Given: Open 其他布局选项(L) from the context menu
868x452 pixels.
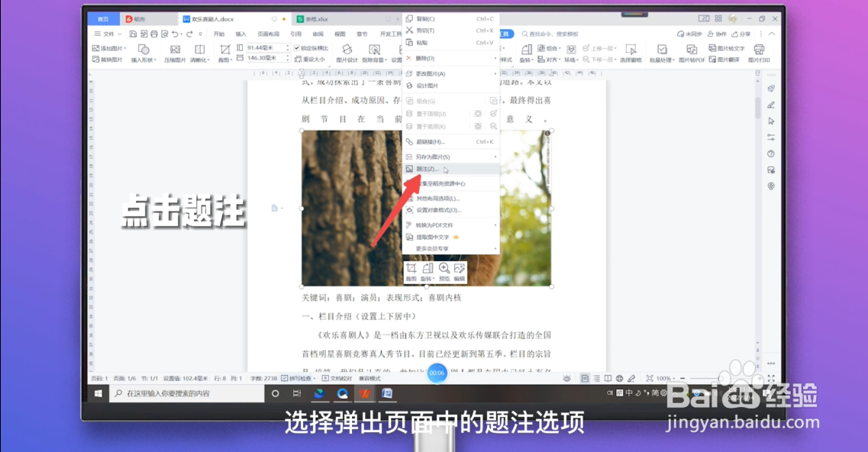Looking at the screenshot, I should point(451,199).
